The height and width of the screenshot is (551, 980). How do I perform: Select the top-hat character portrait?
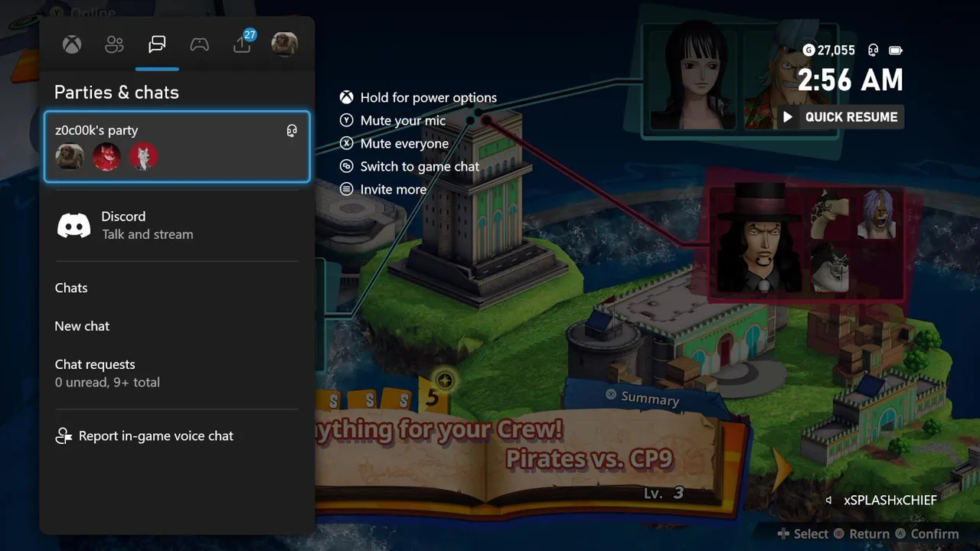tap(759, 240)
